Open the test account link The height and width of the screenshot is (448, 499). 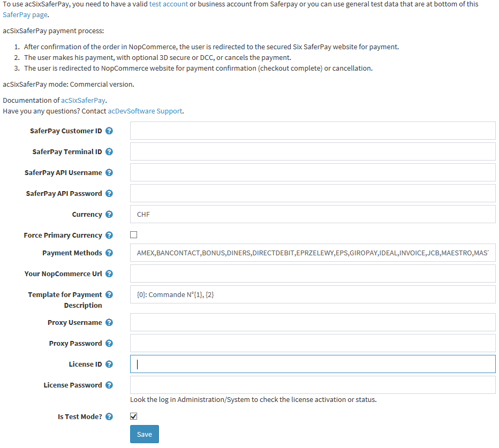168,4
